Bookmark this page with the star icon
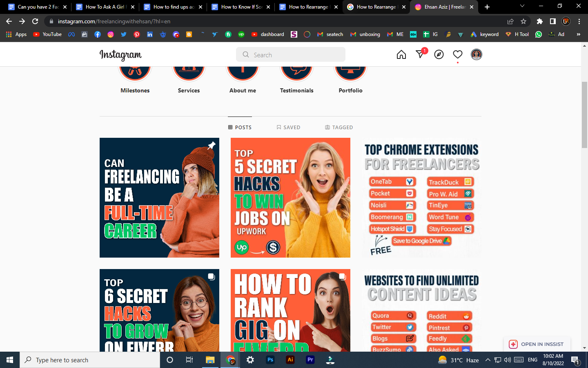 523,21
